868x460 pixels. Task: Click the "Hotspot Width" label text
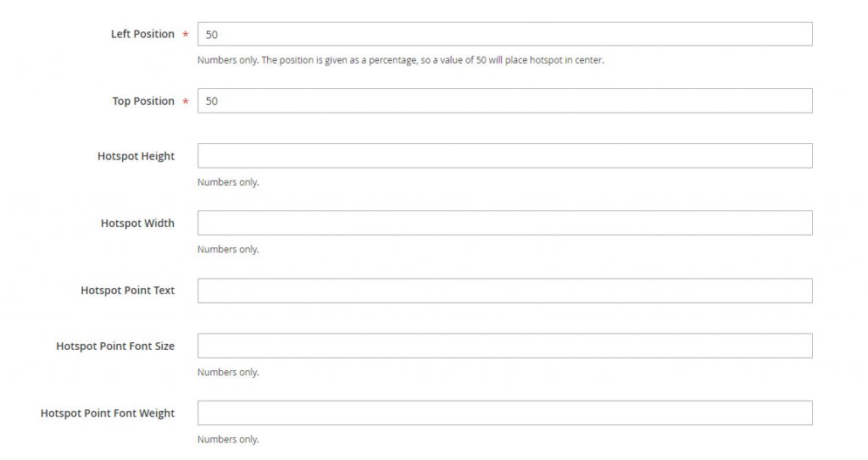137,223
